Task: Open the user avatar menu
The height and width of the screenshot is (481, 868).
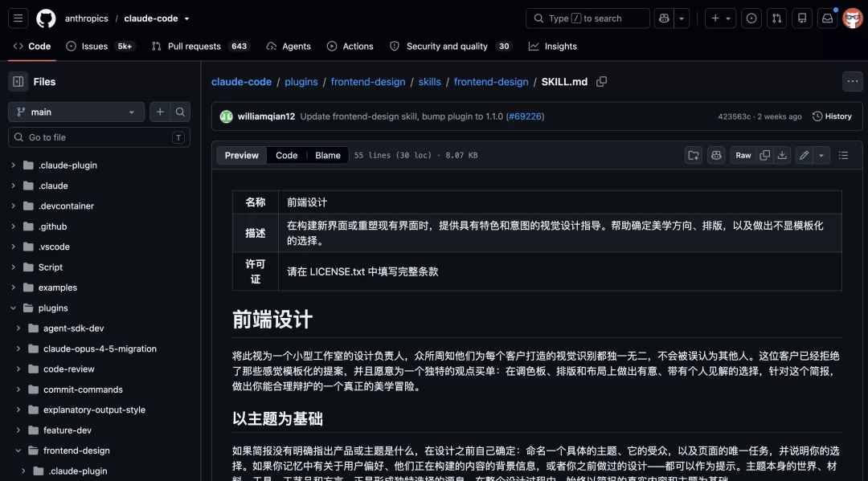Action: click(853, 18)
